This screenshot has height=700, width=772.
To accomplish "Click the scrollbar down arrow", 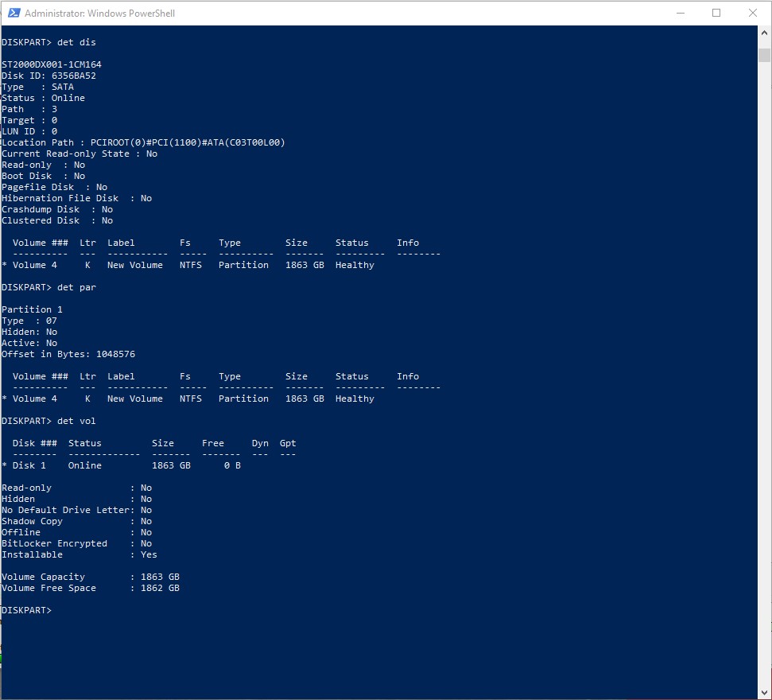I will click(x=764, y=692).
